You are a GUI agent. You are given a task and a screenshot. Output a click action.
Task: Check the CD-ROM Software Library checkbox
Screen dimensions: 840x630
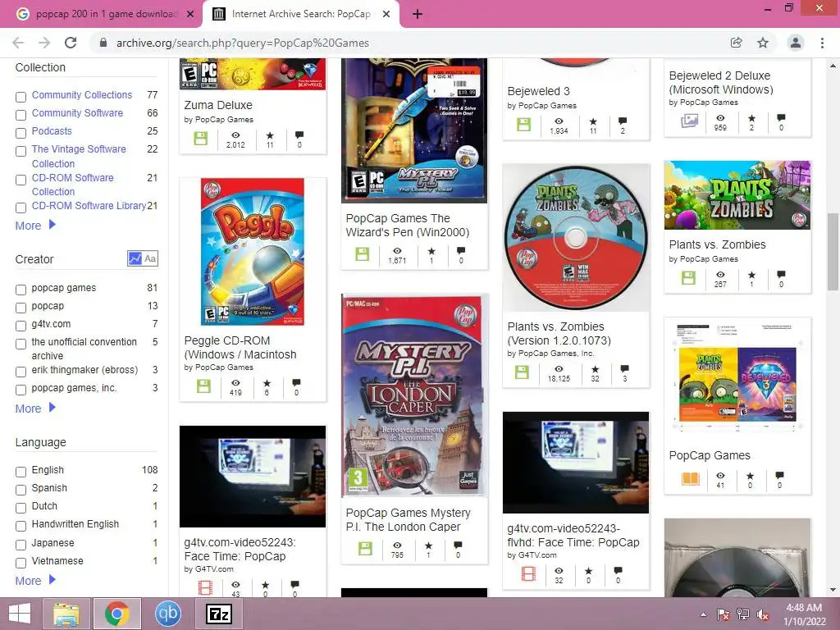click(21, 208)
